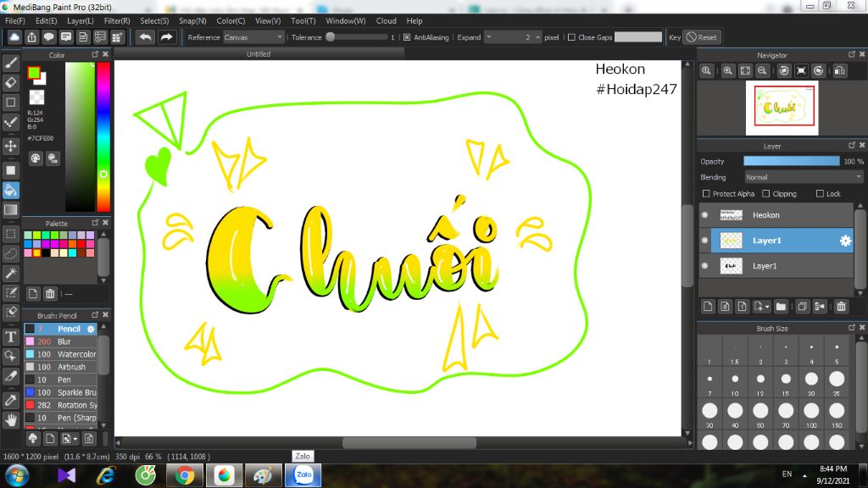Delete palette color trash icon
This screenshot has height=488, width=868.
[50, 294]
